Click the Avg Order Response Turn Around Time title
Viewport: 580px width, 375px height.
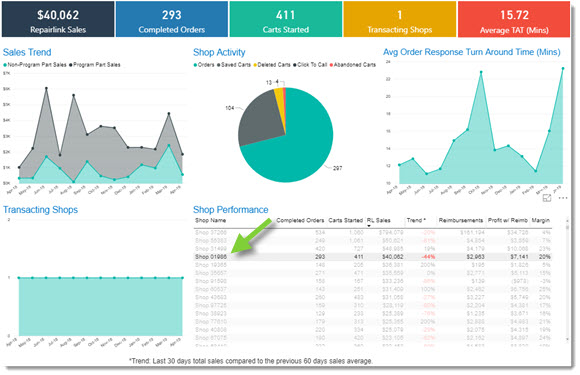(x=472, y=52)
